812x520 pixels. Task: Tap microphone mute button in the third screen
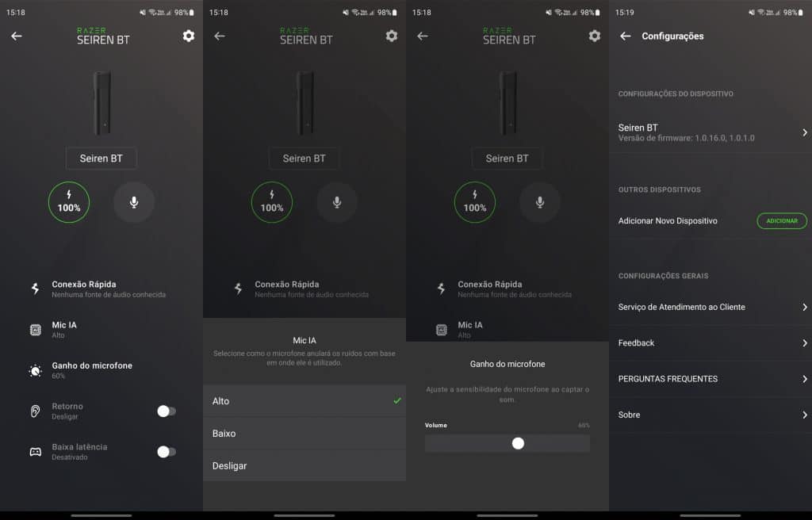[x=539, y=202]
